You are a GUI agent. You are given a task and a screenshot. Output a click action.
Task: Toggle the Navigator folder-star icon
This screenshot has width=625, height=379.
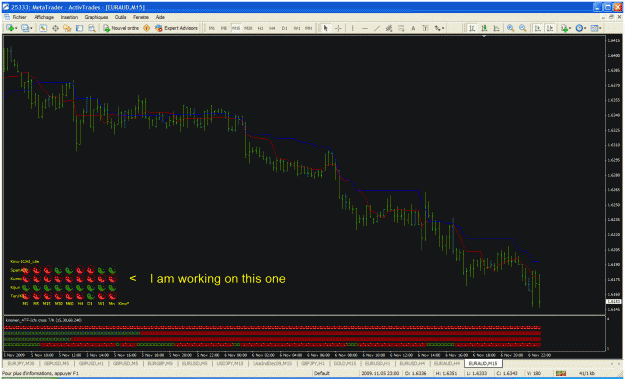tap(67, 28)
